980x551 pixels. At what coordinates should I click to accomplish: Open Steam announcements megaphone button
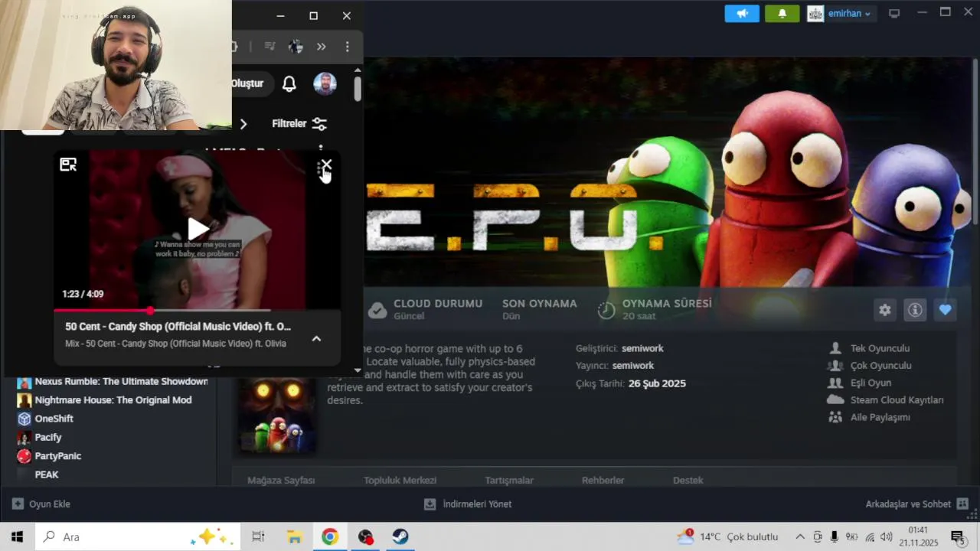coord(742,14)
